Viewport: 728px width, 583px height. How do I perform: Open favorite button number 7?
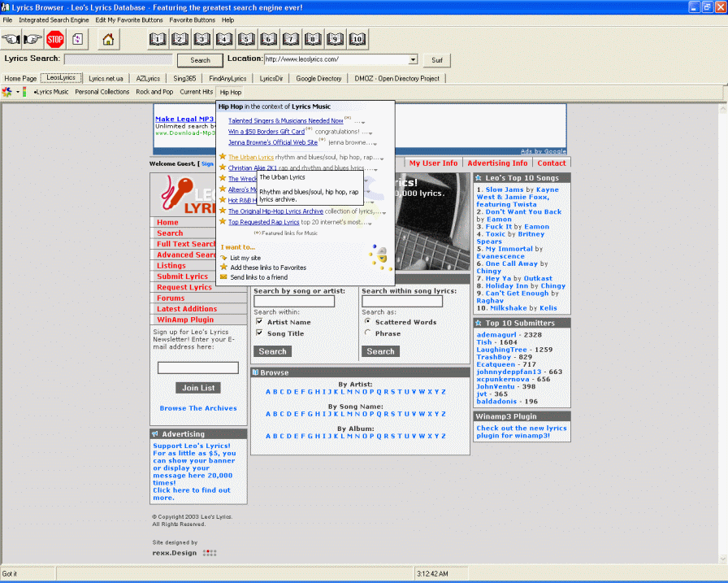click(x=291, y=40)
